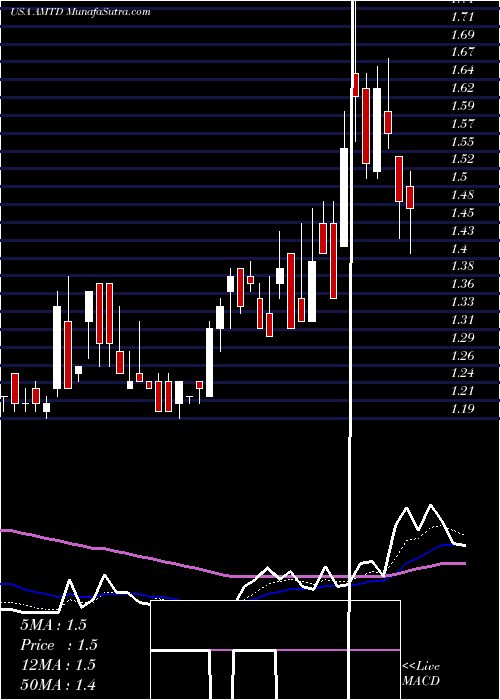Click the 1.45 price axis value
The height and width of the screenshot is (700, 500).
click(x=462, y=213)
